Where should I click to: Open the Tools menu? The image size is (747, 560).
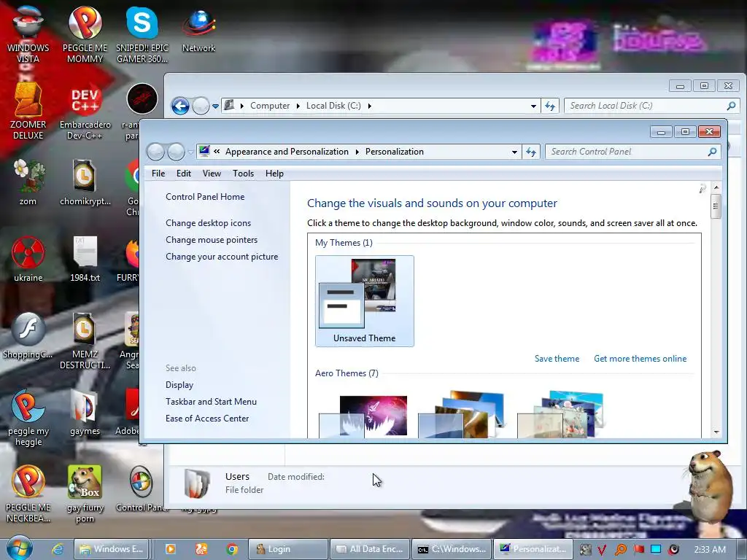(x=243, y=174)
